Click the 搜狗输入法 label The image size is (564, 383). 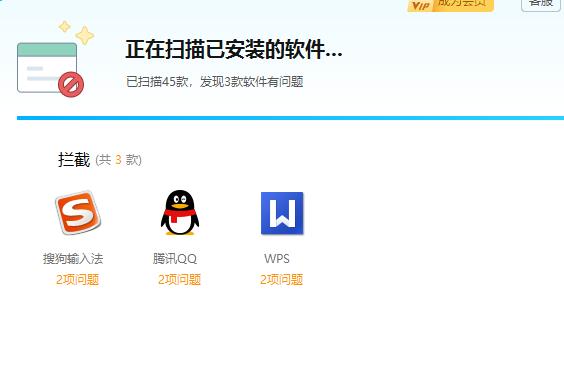pos(73,259)
